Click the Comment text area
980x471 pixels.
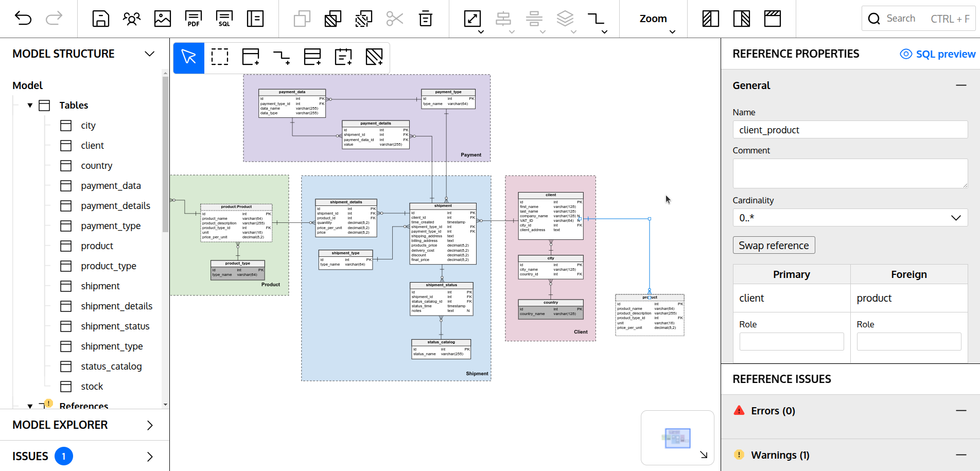[x=850, y=173]
